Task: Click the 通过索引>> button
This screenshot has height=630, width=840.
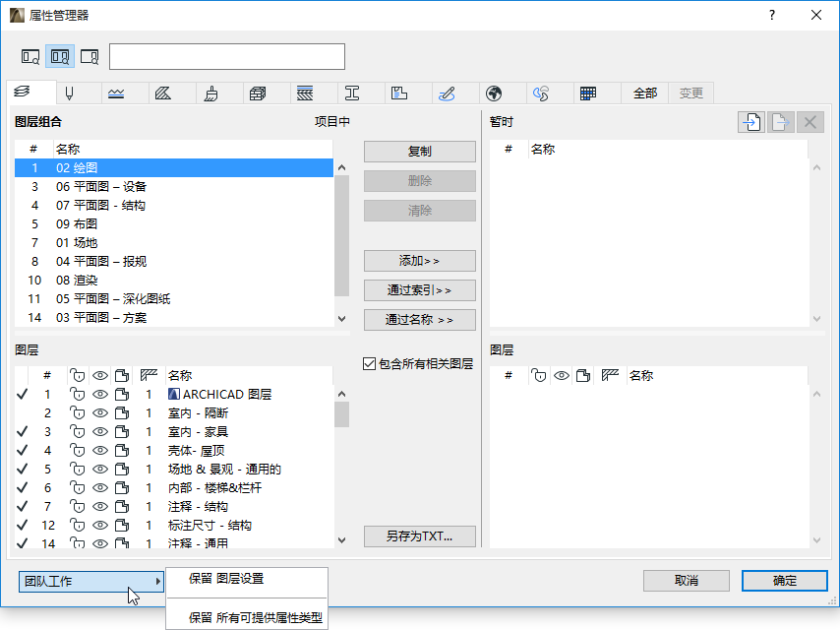Action: (x=419, y=290)
